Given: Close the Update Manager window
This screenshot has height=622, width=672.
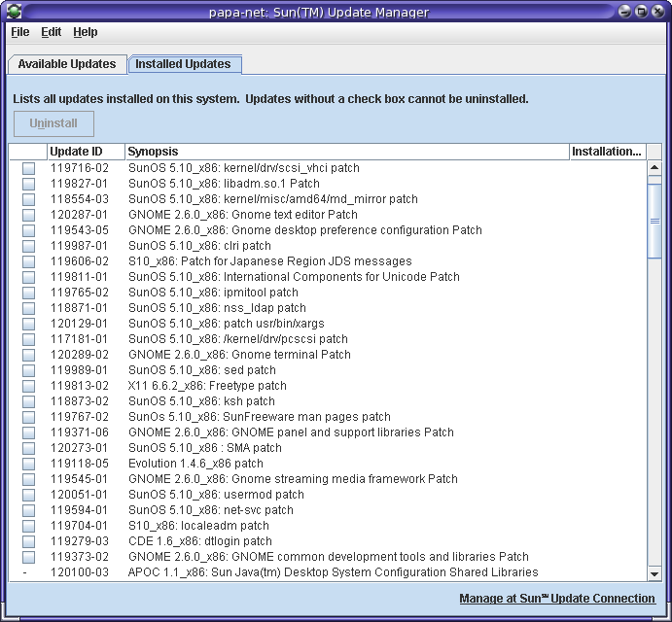Looking at the screenshot, I should point(657,11).
